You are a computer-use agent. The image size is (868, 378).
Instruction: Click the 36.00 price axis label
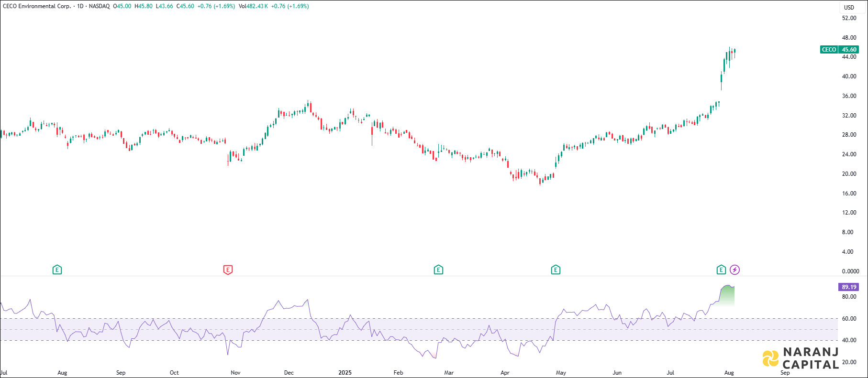[x=849, y=96]
